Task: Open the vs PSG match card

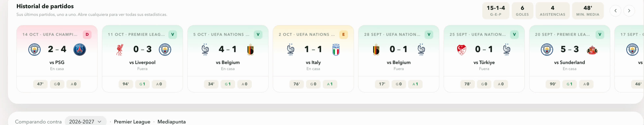Action: coord(57,59)
